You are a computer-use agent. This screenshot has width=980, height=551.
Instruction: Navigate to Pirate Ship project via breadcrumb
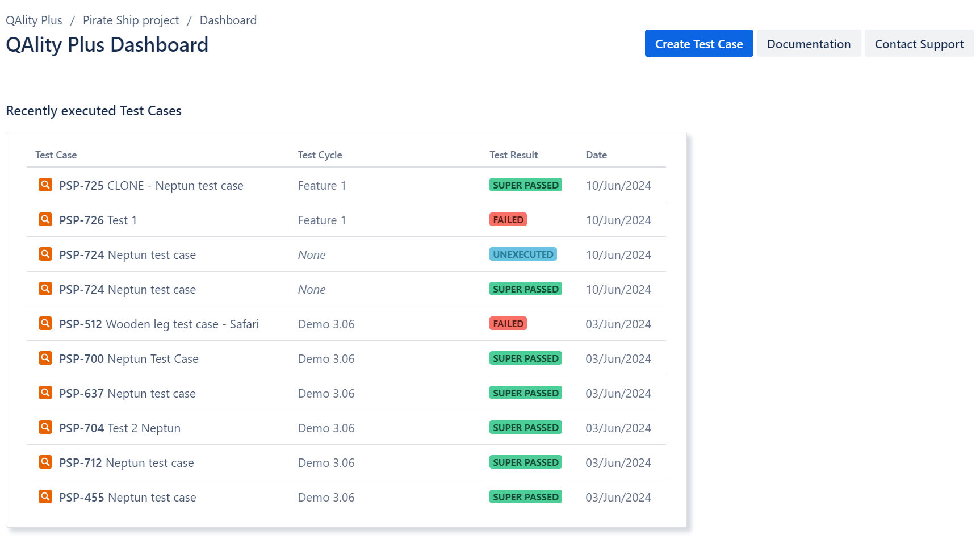pos(131,20)
